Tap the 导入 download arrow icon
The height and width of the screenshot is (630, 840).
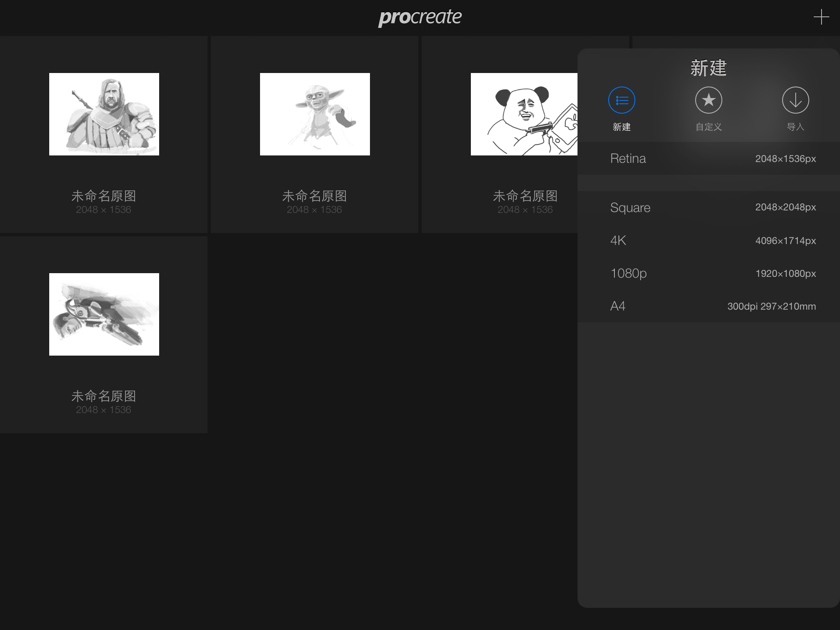pos(795,100)
